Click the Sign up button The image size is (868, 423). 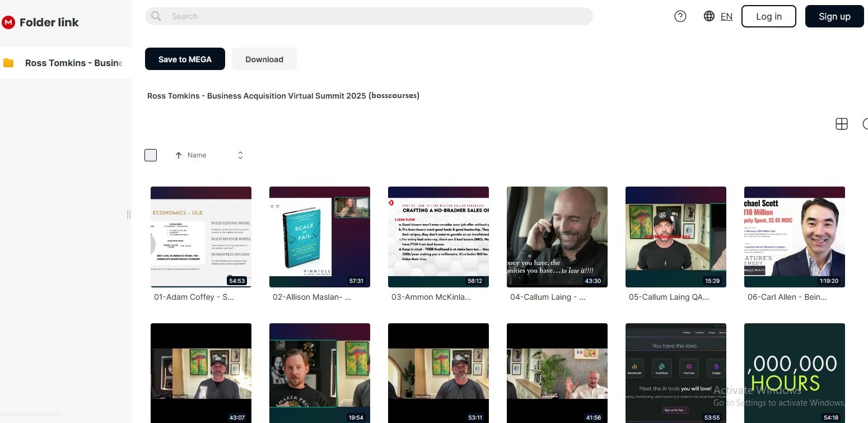click(x=834, y=16)
